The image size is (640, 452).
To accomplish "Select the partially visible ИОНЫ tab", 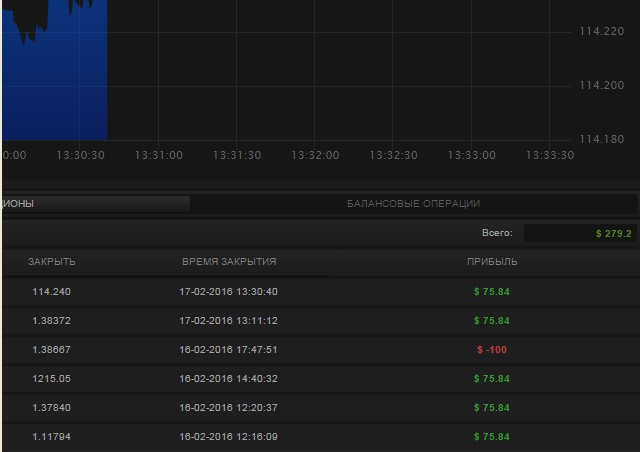I will (95, 203).
